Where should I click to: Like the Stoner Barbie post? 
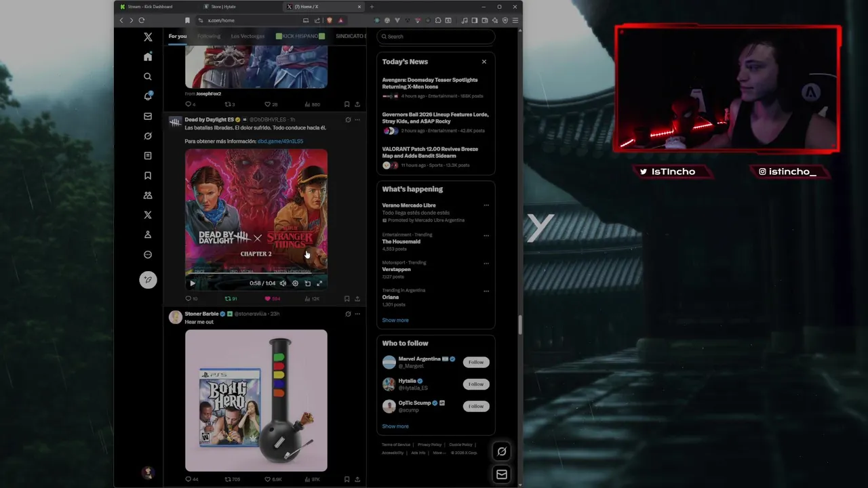pyautogui.click(x=273, y=479)
